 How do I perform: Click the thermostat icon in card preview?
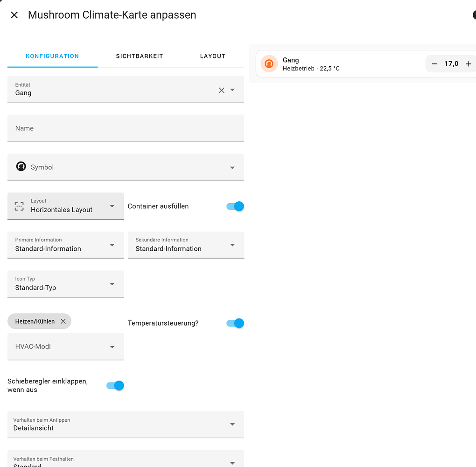point(269,64)
